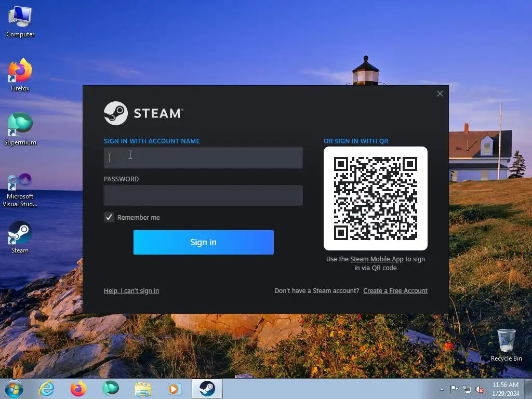Screen dimensions: 532x399
Task: Open Windows Media Player from the taskbar
Action: [x=175, y=389]
